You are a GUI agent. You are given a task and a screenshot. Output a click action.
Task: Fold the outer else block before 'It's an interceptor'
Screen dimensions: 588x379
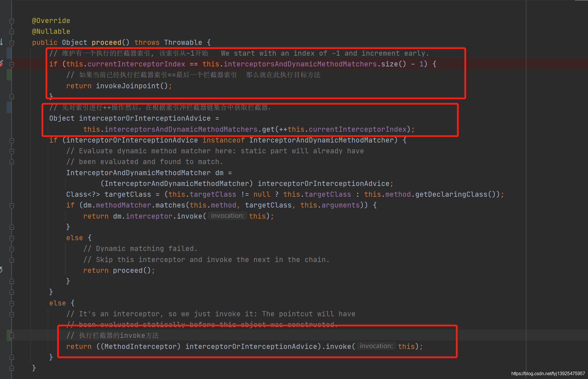(12, 303)
